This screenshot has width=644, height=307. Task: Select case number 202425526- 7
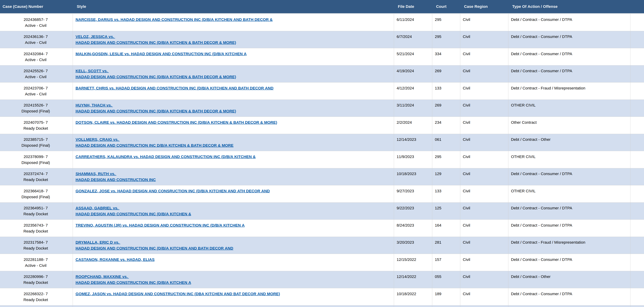click(35, 71)
